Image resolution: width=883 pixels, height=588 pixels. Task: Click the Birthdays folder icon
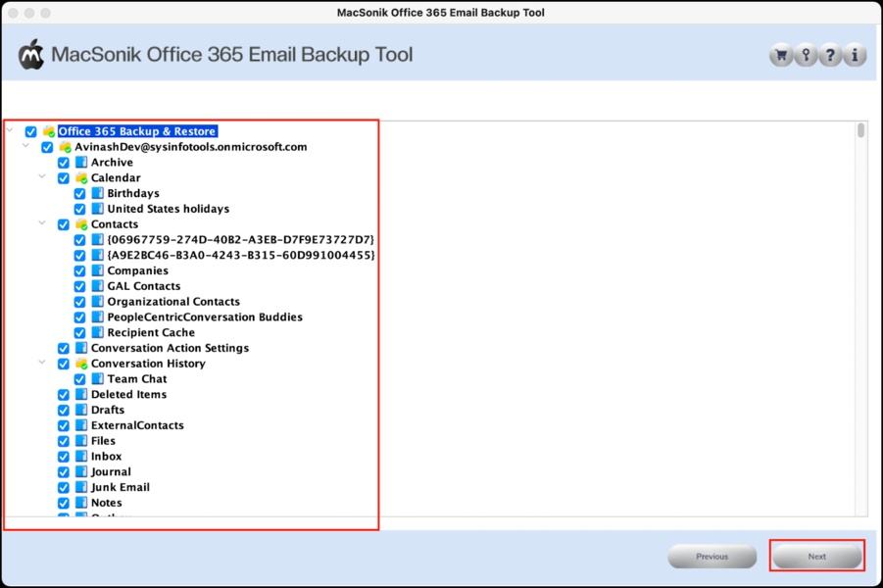pyautogui.click(x=98, y=193)
